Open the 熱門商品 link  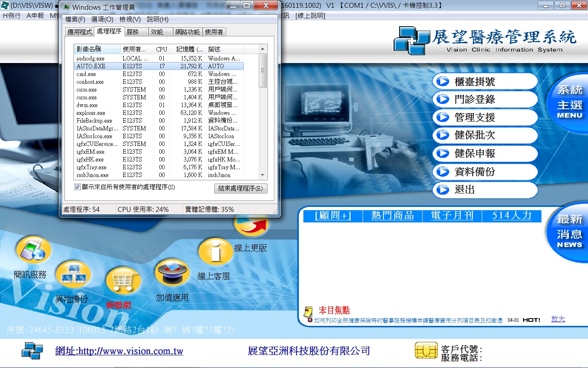click(x=392, y=215)
